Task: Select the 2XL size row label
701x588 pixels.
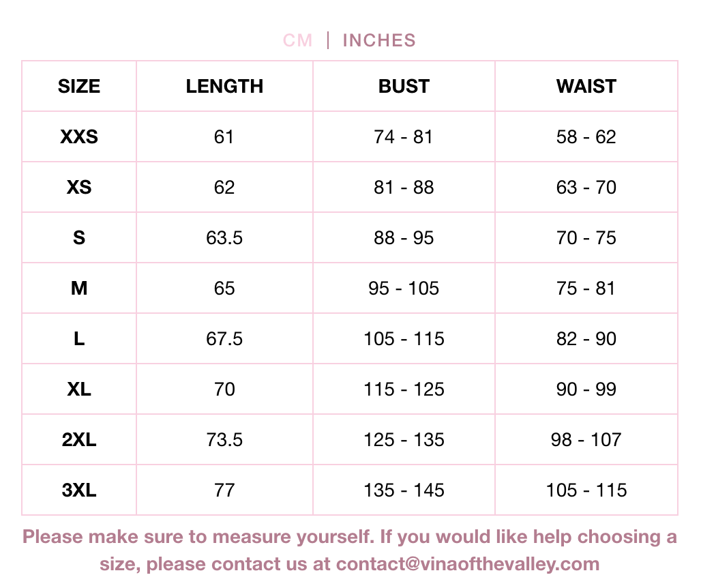Action: (x=79, y=440)
